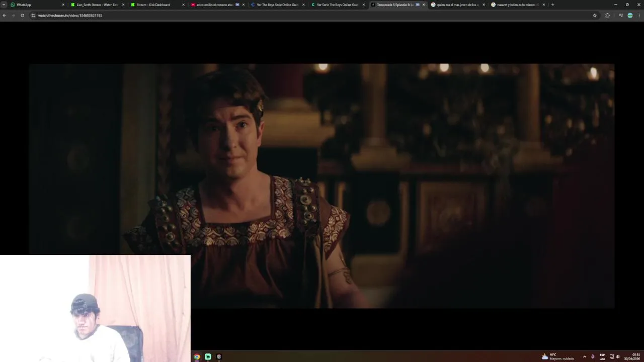644x362 pixels.
Task: Close the Ver Serie The Boys Online tab
Action: (363, 5)
